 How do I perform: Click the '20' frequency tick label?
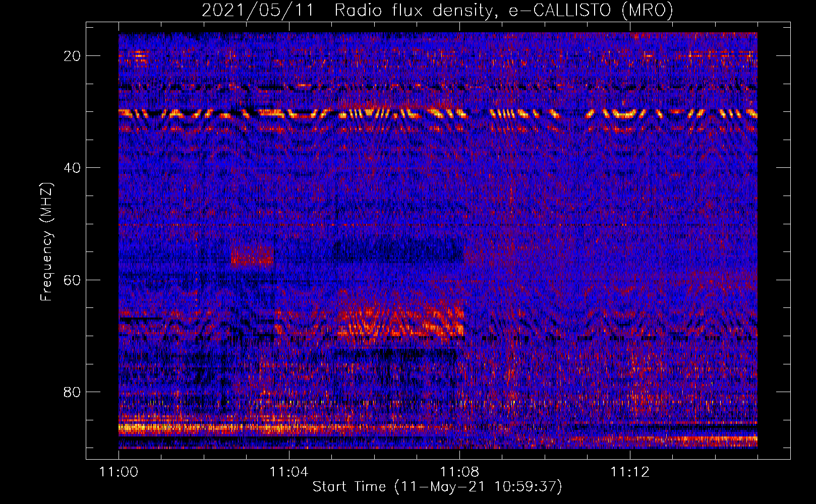pos(72,56)
